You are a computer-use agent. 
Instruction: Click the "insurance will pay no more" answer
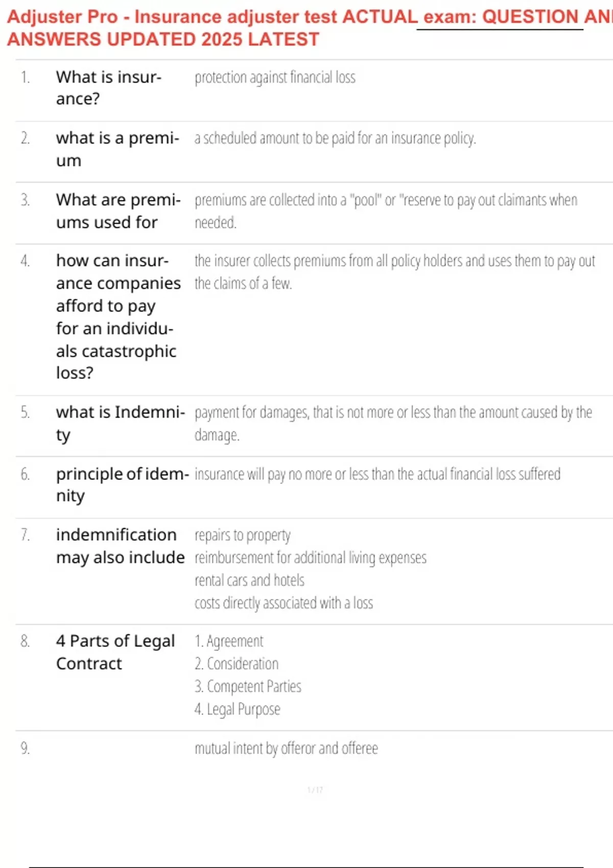(378, 474)
